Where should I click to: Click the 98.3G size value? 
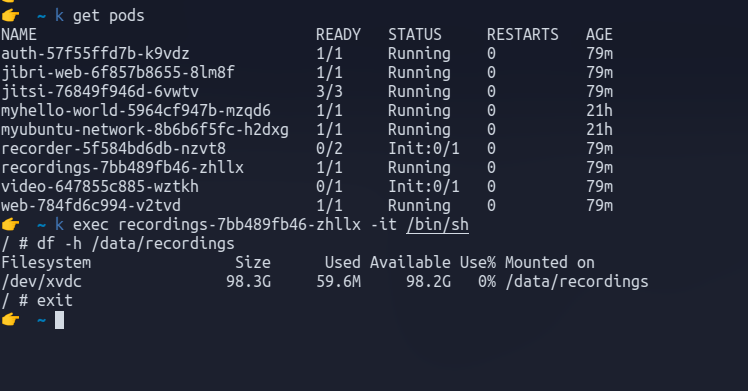tap(248, 281)
